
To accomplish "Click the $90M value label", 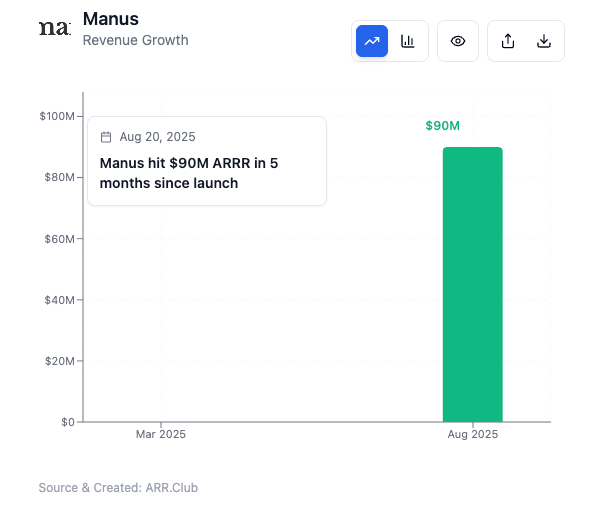I will click(x=443, y=126).
